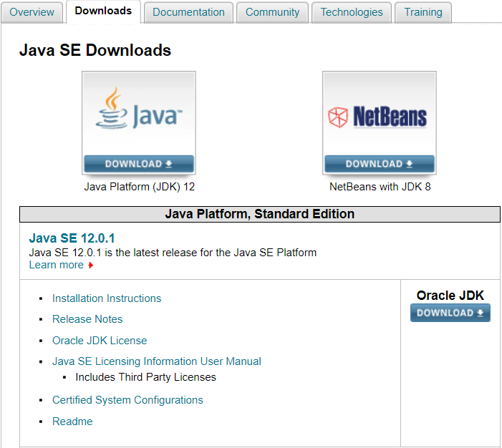This screenshot has height=448, width=502.
Task: Click the NetBeans with JDK 8 caption
Action: tap(380, 187)
